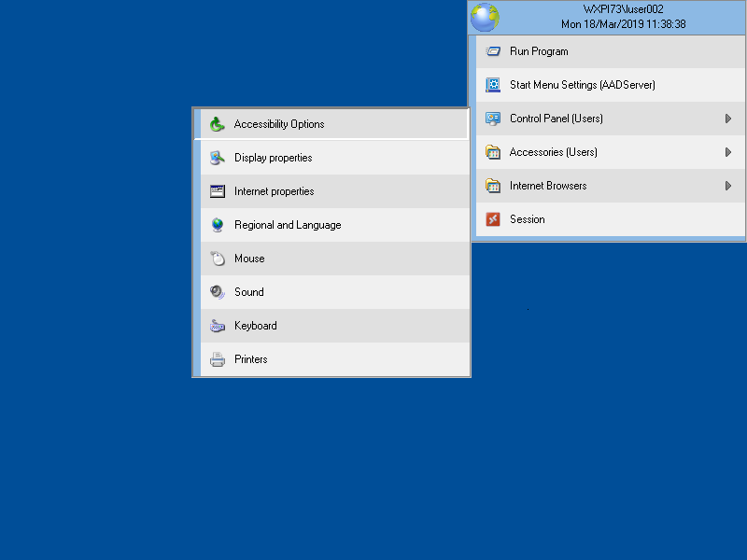Click the Keyboard icon in submenu
747x560 pixels.
[x=218, y=326]
